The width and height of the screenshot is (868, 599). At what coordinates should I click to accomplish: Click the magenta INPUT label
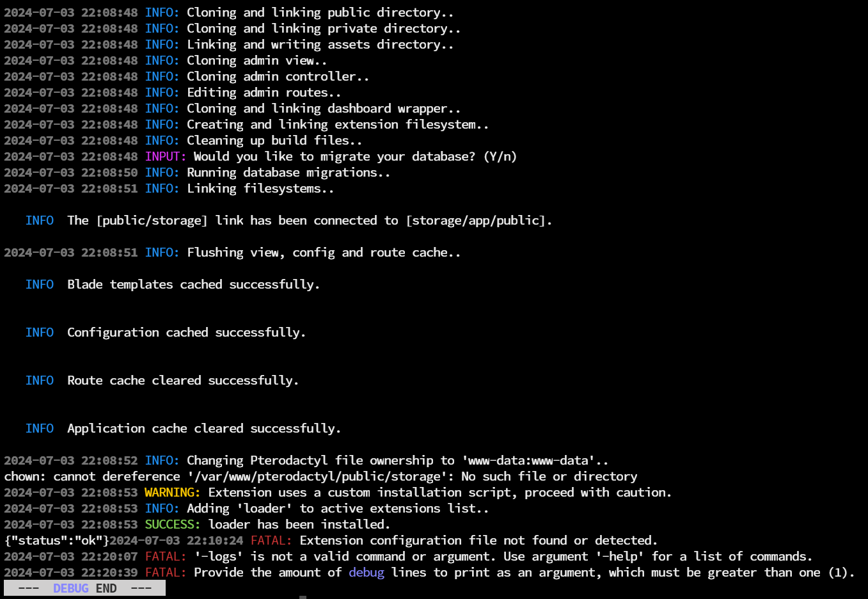click(x=166, y=156)
